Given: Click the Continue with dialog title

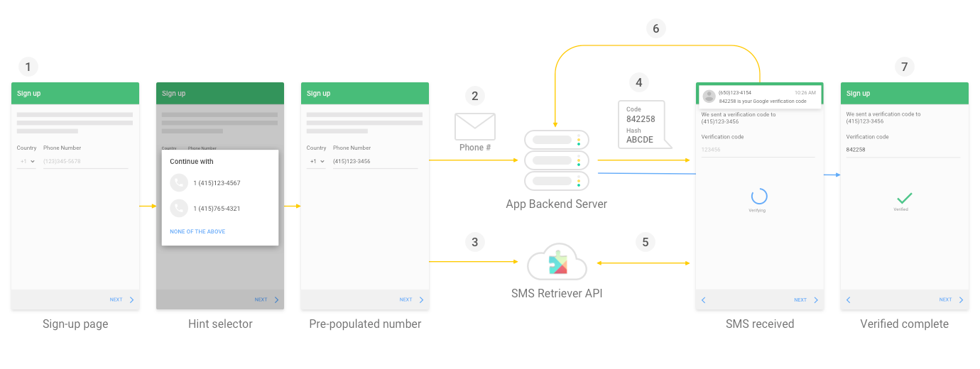Looking at the screenshot, I should [192, 162].
